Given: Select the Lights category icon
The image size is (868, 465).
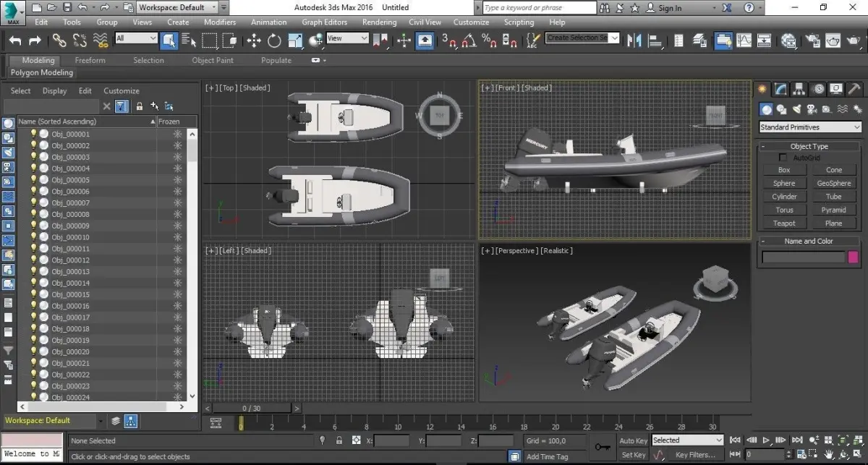Looking at the screenshot, I should click(x=796, y=109).
